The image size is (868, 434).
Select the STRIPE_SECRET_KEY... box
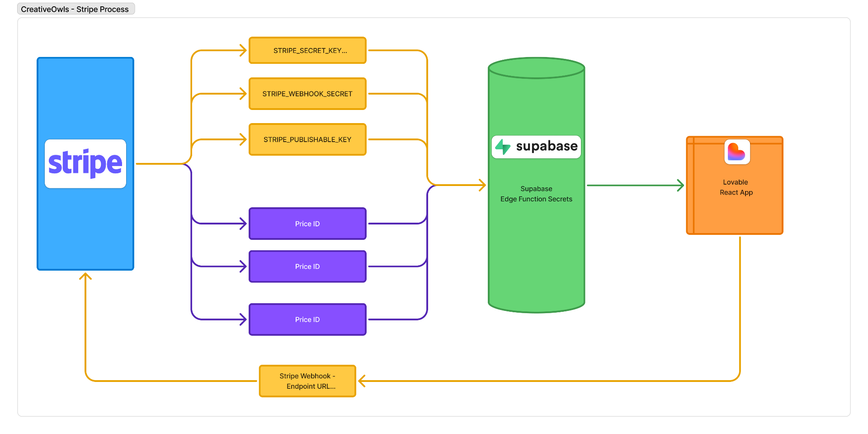click(307, 50)
